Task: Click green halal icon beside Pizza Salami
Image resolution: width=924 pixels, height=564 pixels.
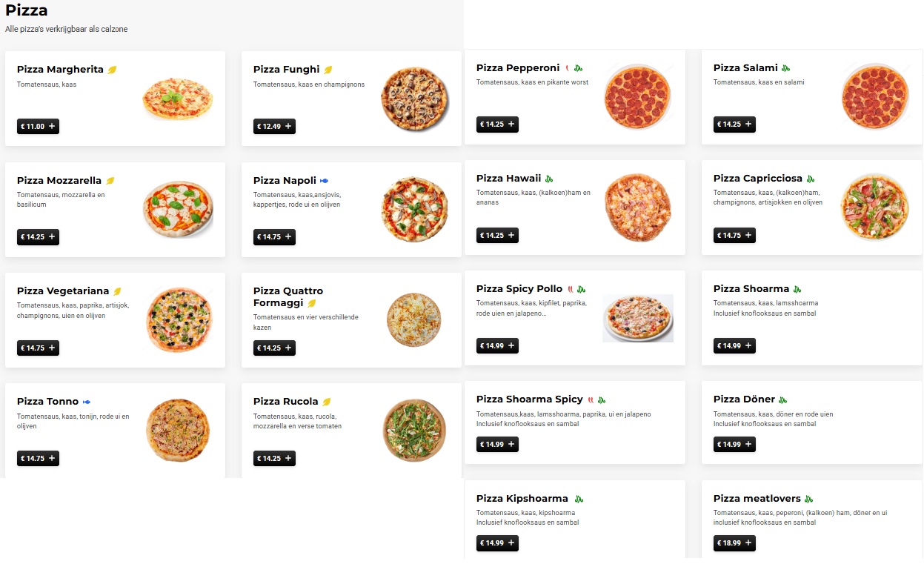Action: 785,68
